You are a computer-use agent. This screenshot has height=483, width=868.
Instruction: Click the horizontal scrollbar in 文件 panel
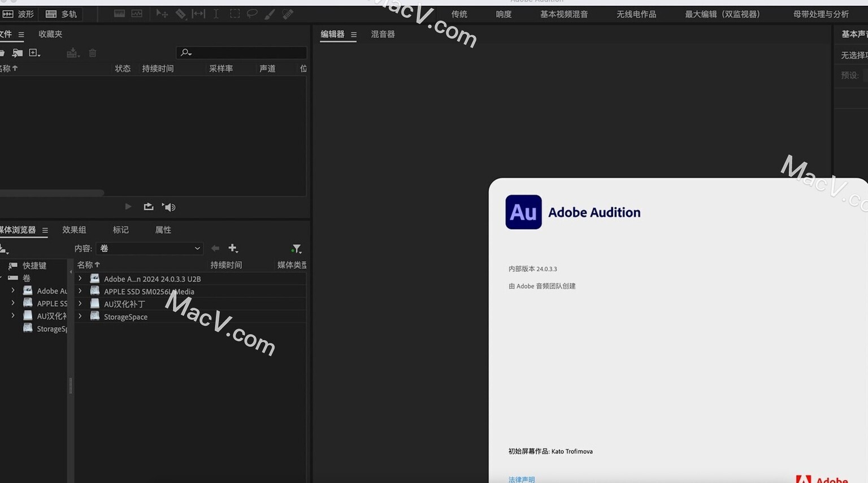[51, 193]
